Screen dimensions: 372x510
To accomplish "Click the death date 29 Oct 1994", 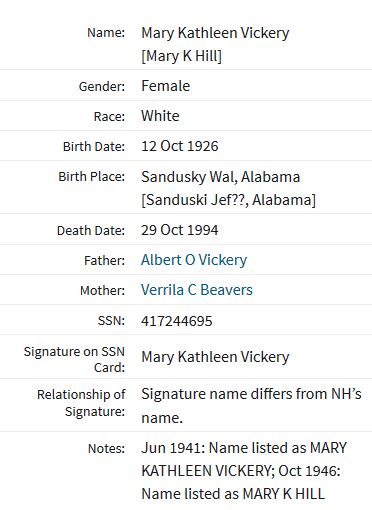I will click(180, 230).
